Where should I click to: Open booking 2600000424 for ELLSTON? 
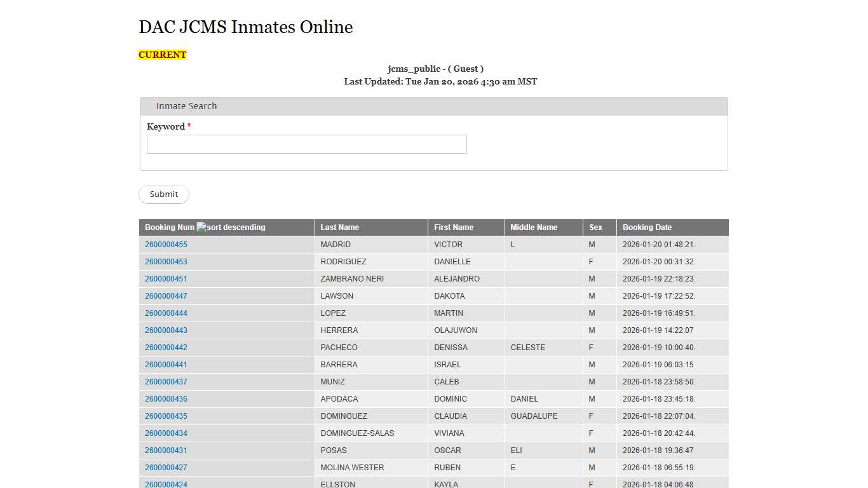pyautogui.click(x=166, y=484)
